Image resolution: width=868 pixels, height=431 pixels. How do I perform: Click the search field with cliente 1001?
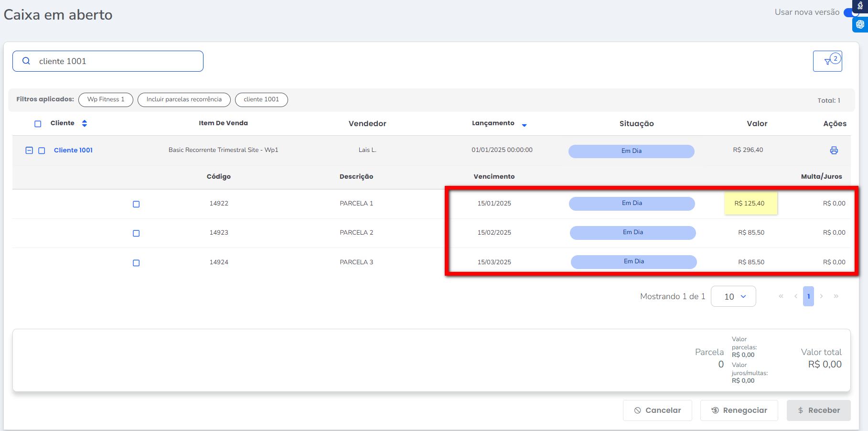tap(115, 61)
